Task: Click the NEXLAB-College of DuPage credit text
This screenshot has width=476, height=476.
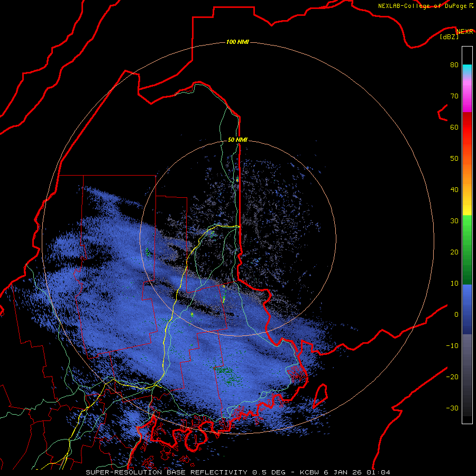Action: 422,6
